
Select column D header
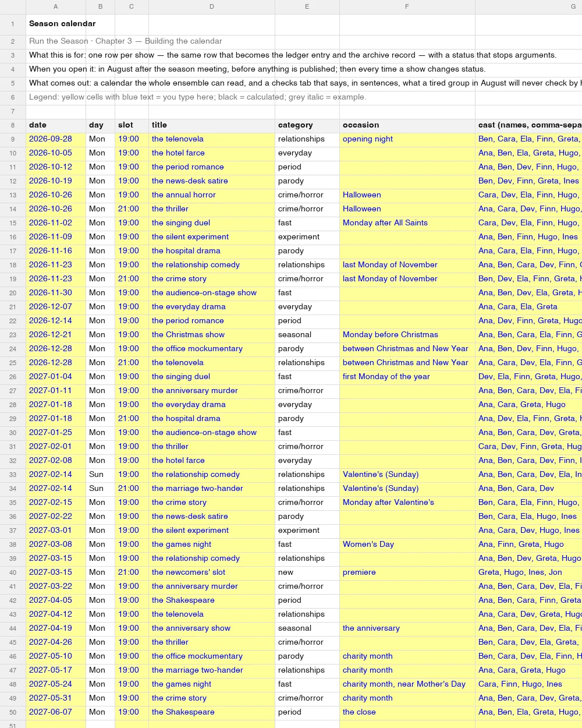(x=212, y=7)
